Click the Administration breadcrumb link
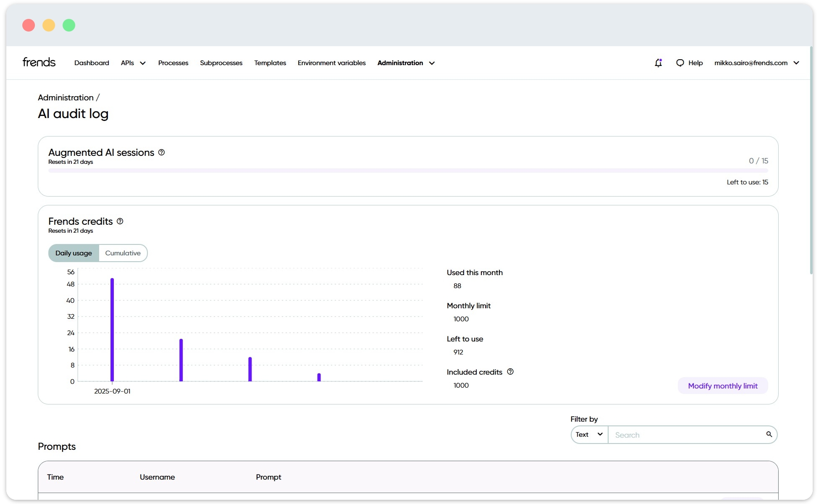Image resolution: width=819 pixels, height=504 pixels. [66, 97]
